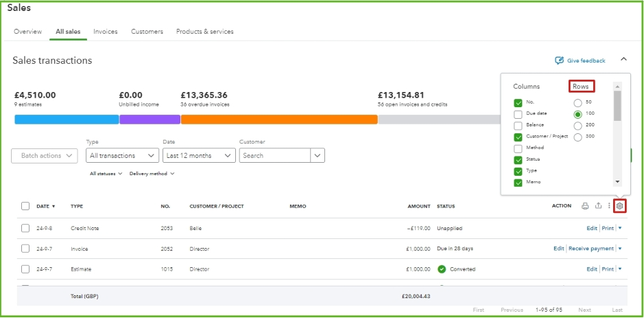
Task: Click the green Converted status icon
Action: 442,269
